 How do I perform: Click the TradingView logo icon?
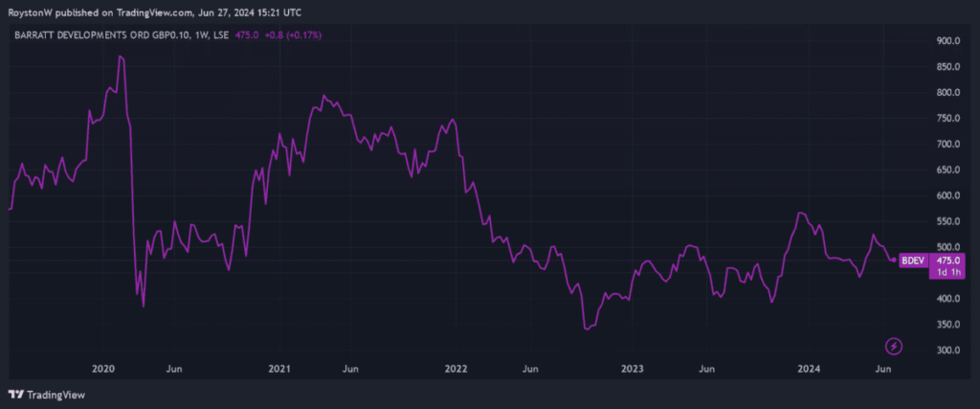(15, 394)
